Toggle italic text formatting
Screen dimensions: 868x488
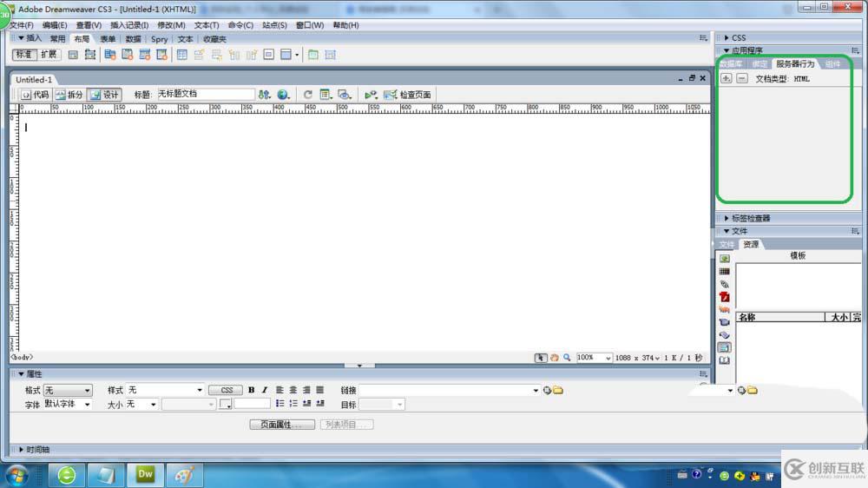coord(265,390)
